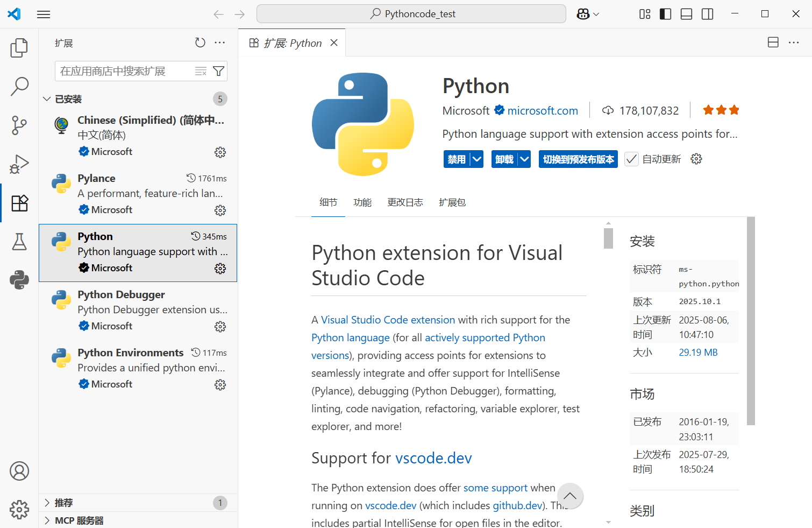Click the scroll-to-top round button
Screen dimensions: 812x528
570,496
